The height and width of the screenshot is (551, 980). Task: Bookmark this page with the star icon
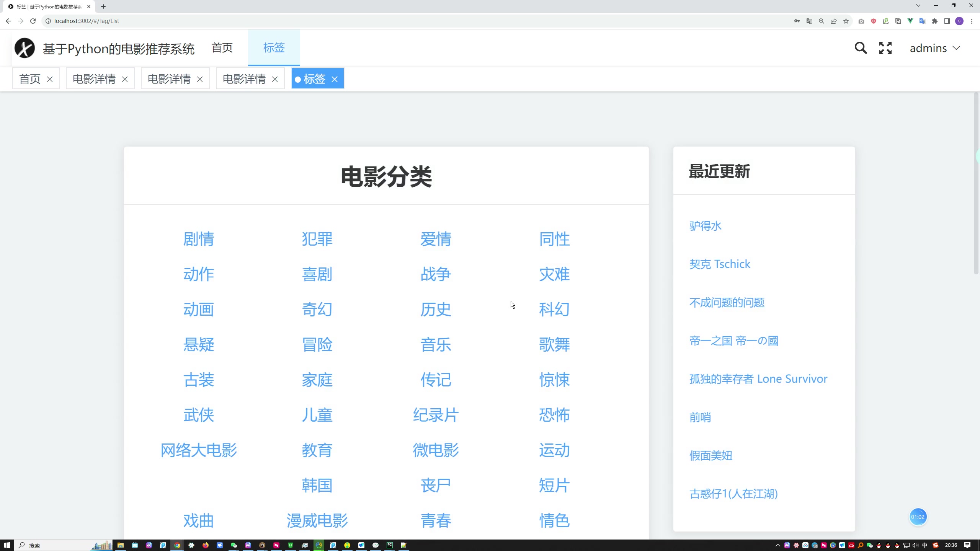coord(846,21)
